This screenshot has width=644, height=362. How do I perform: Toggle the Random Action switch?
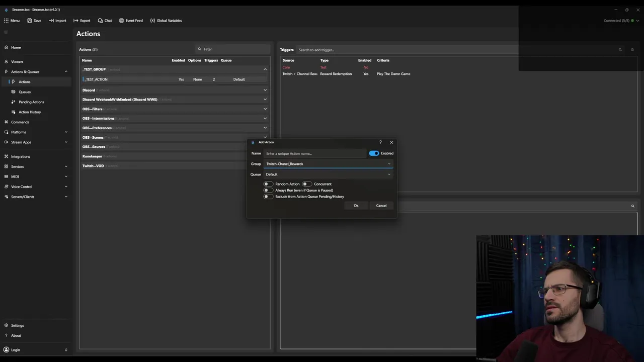pos(268,184)
